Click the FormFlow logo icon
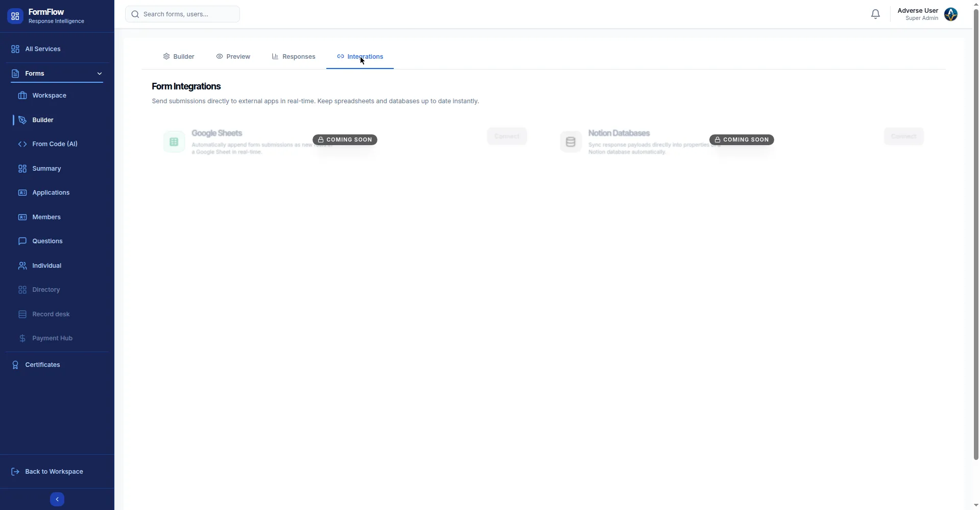The height and width of the screenshot is (510, 980). [x=15, y=16]
